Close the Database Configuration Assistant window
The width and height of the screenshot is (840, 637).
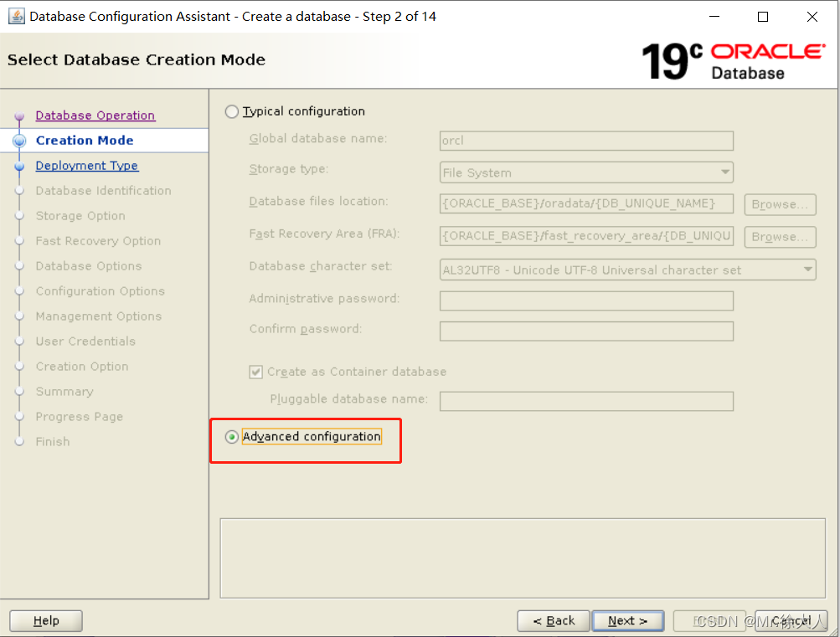[x=812, y=17]
